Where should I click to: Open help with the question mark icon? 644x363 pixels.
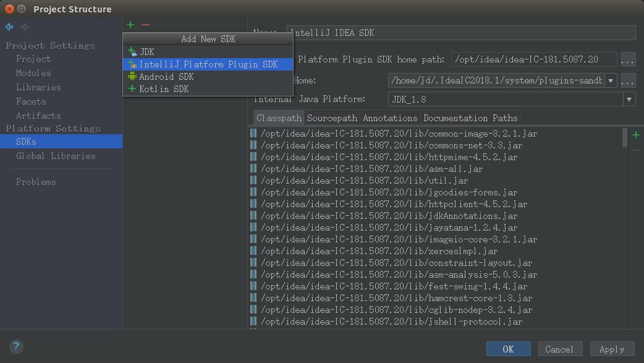pyautogui.click(x=16, y=346)
